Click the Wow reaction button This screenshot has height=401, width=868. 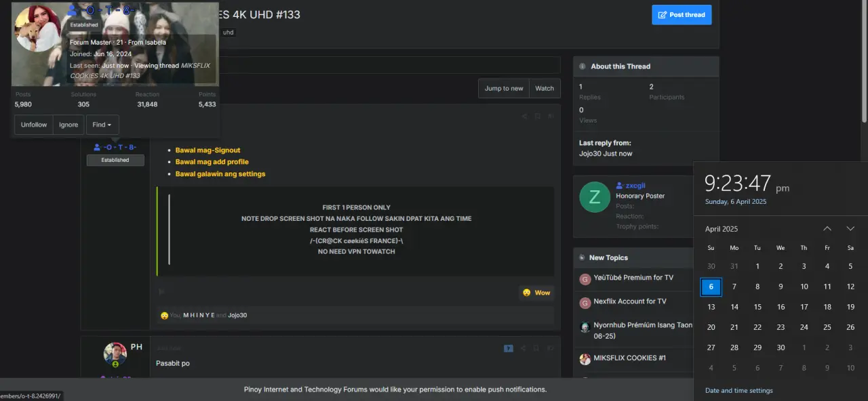pyautogui.click(x=536, y=293)
